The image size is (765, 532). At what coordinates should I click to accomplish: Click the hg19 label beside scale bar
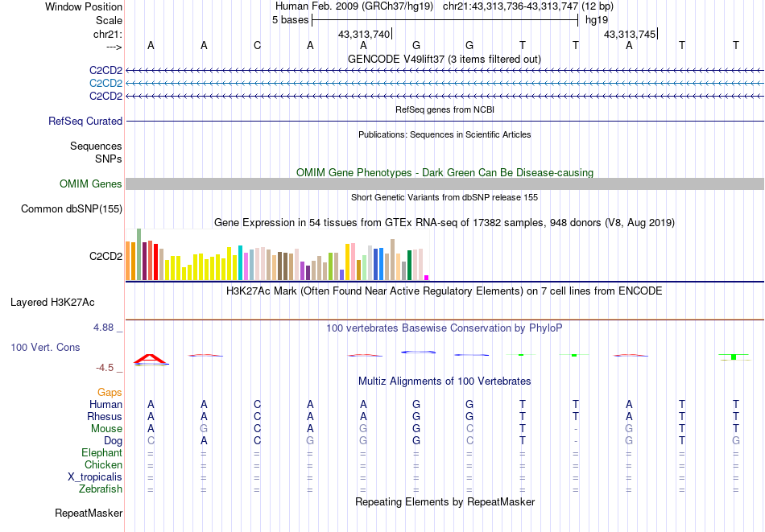(x=597, y=20)
